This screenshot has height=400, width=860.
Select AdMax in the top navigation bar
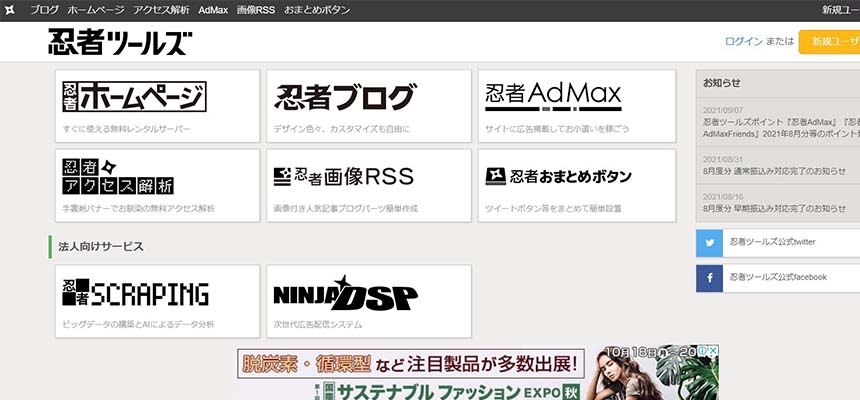[x=212, y=9]
